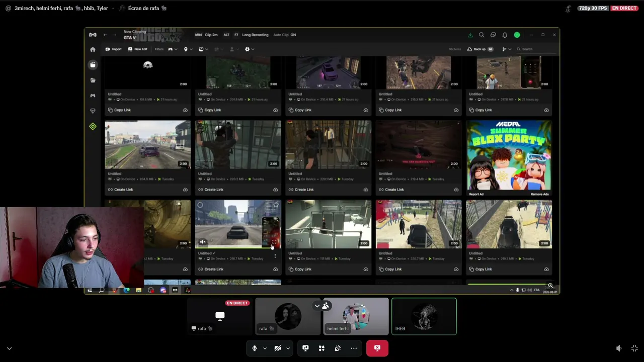Viewport: 644px width, 362px height.
Task: Open the clips library in Medal sidebar
Action: pyautogui.click(x=93, y=65)
